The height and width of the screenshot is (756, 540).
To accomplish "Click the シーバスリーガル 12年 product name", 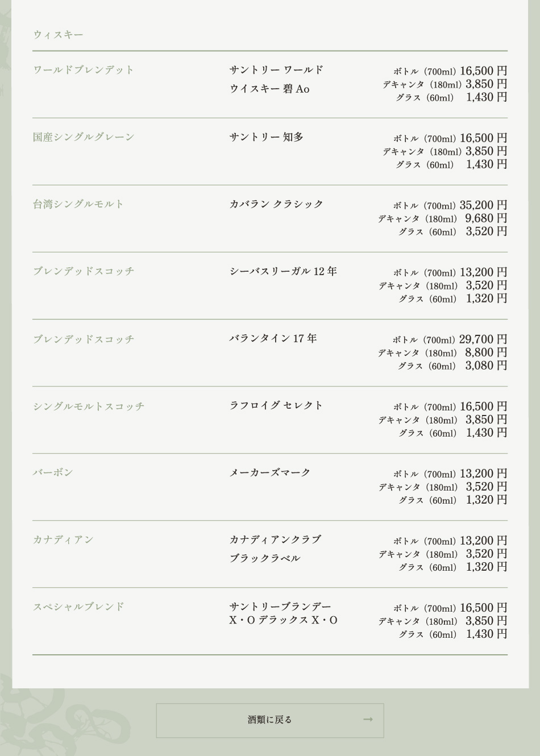I will [283, 271].
